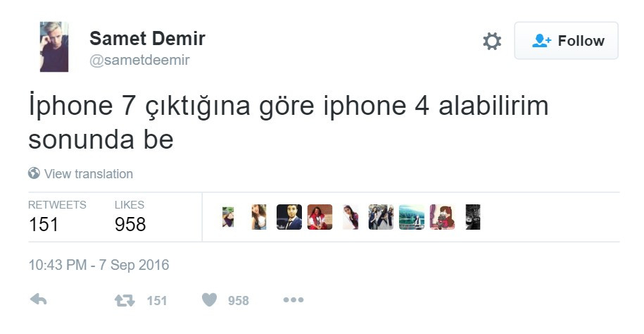Click the globe icon beside View translation
The height and width of the screenshot is (334, 644).
[34, 173]
